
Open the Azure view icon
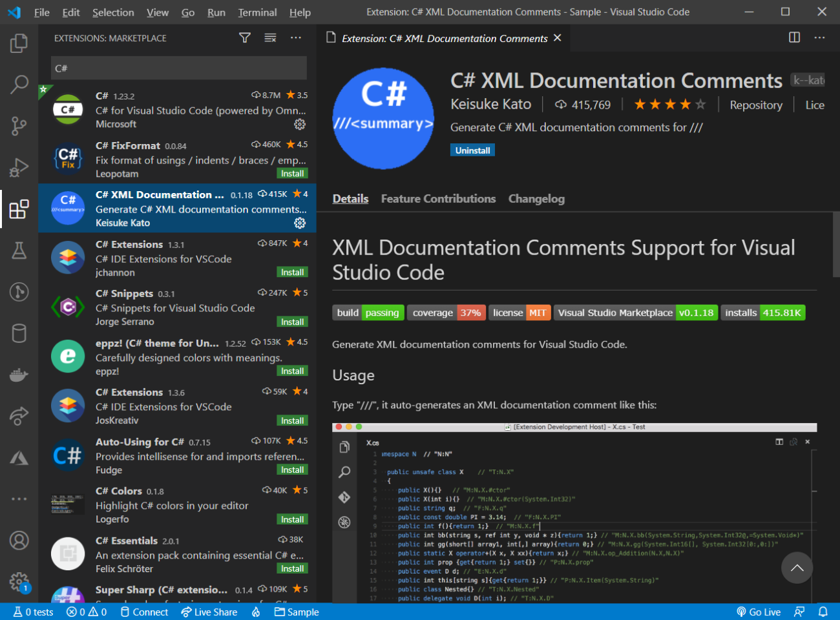coord(19,458)
